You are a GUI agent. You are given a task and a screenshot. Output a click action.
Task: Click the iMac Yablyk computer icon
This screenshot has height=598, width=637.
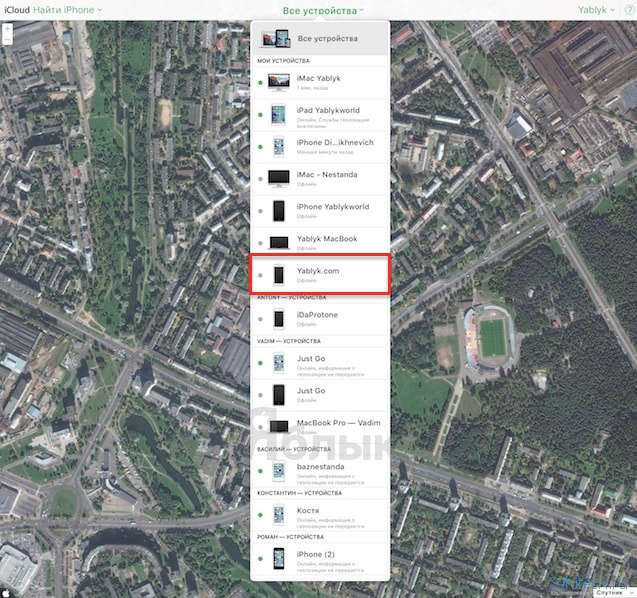click(x=279, y=82)
